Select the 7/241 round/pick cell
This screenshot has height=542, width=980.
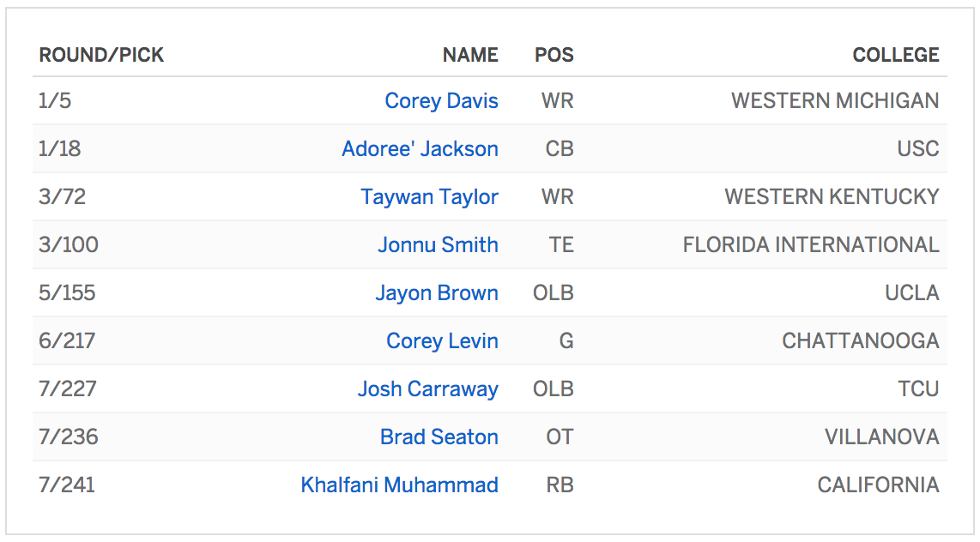coord(67,485)
